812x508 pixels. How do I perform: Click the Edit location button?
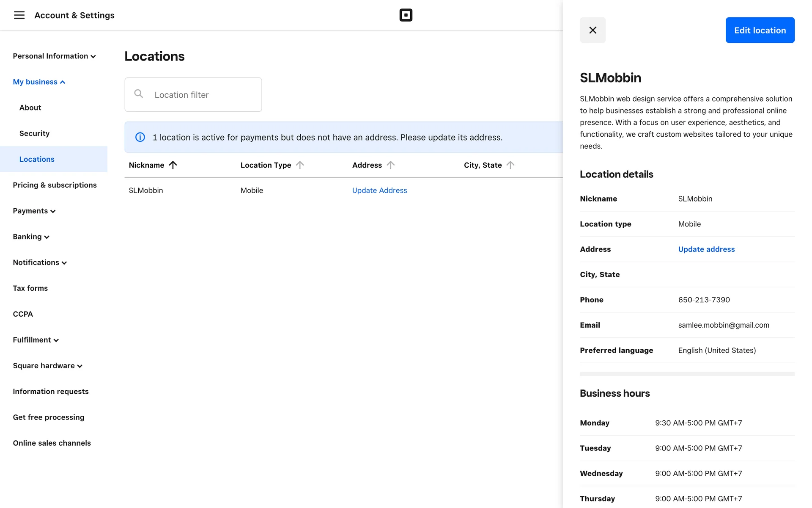pos(760,30)
